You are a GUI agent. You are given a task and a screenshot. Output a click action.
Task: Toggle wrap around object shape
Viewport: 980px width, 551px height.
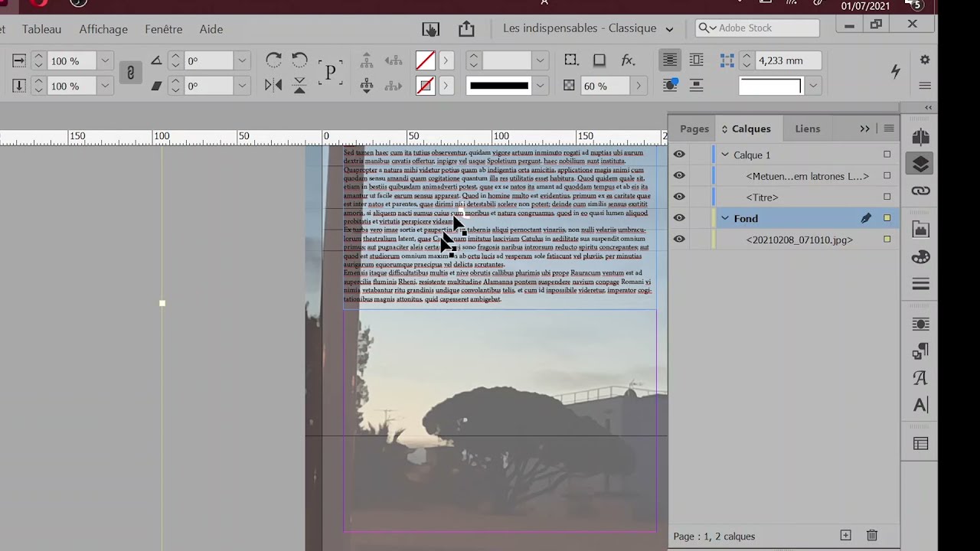coord(670,86)
